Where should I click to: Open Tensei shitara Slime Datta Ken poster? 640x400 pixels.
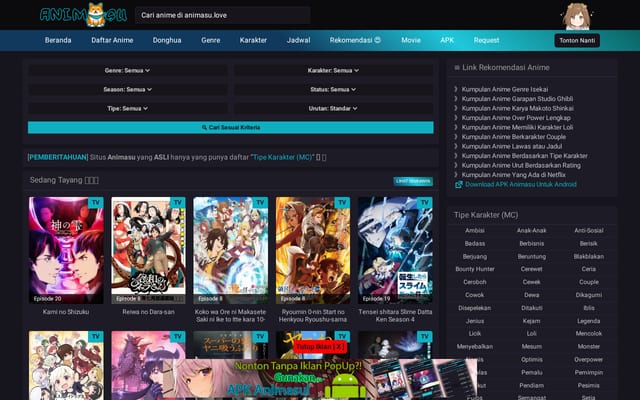click(395, 250)
